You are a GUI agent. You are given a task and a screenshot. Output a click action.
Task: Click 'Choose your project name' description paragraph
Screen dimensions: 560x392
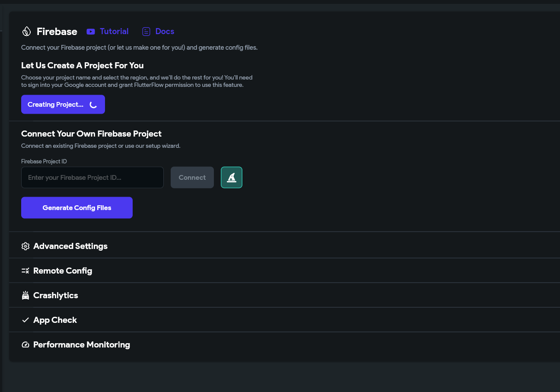[x=137, y=81]
